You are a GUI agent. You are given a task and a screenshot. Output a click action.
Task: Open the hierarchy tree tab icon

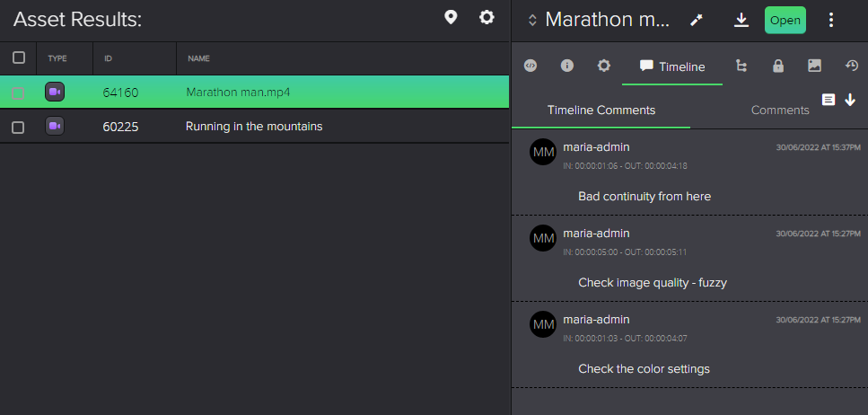click(741, 66)
